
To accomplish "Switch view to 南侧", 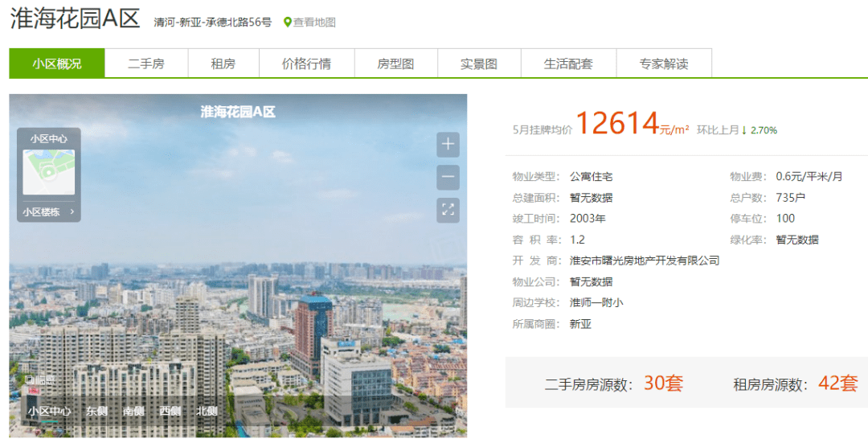I will 133,412.
